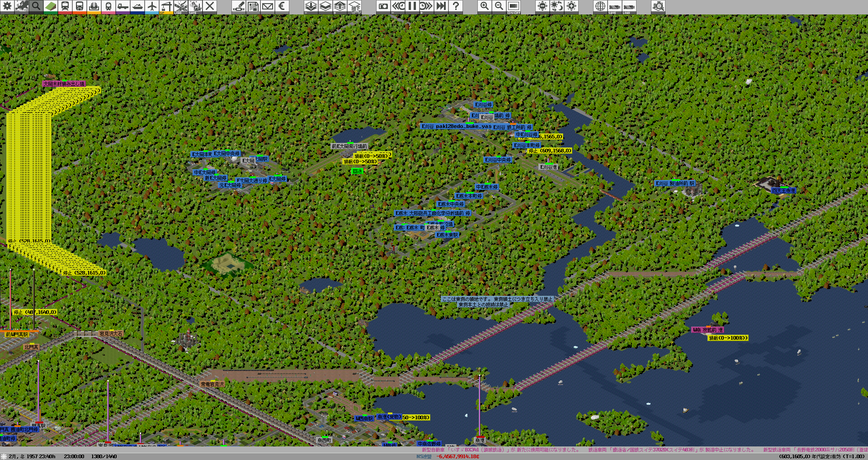868x460 pixels.
Task: Click the 前E大岡飛行場前 label
Action: 349,146
